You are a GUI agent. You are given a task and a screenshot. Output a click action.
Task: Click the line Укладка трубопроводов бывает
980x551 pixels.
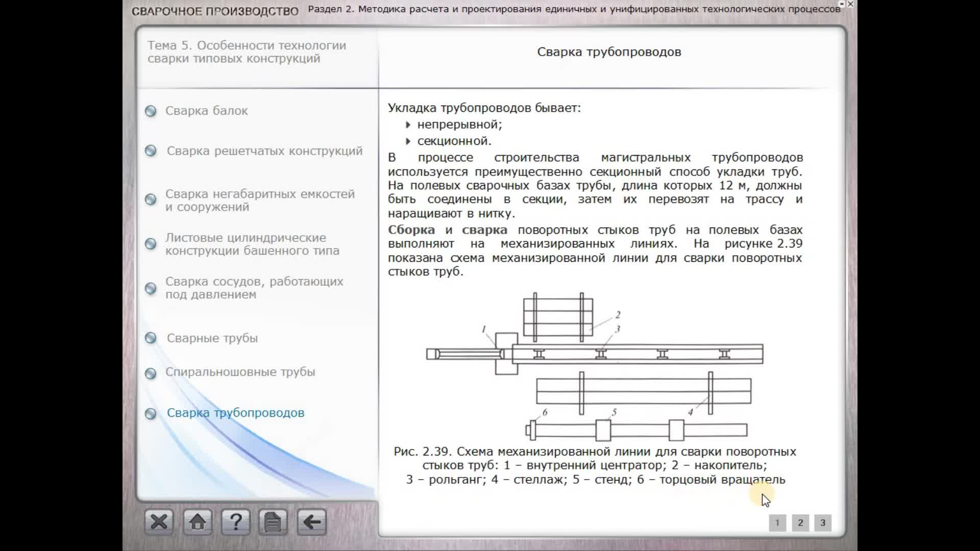pyautogui.click(x=484, y=108)
